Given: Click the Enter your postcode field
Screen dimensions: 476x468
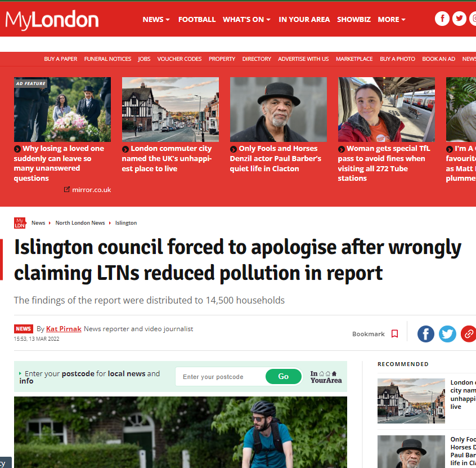Looking at the screenshot, I should pos(221,377).
